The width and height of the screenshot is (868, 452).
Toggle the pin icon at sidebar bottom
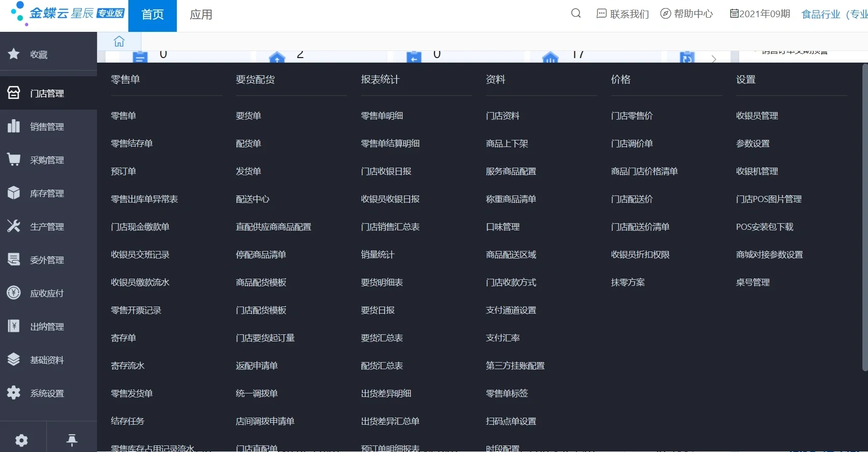tap(72, 440)
